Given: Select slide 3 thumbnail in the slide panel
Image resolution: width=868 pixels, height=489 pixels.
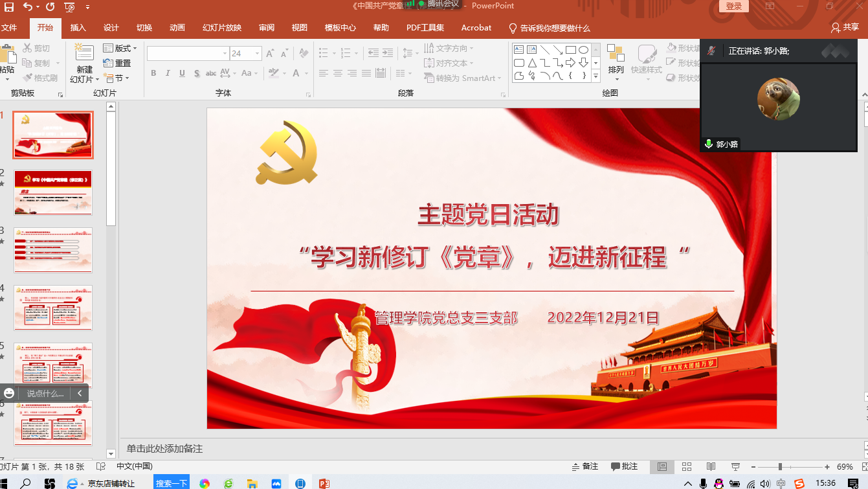Looking at the screenshot, I should [x=53, y=250].
